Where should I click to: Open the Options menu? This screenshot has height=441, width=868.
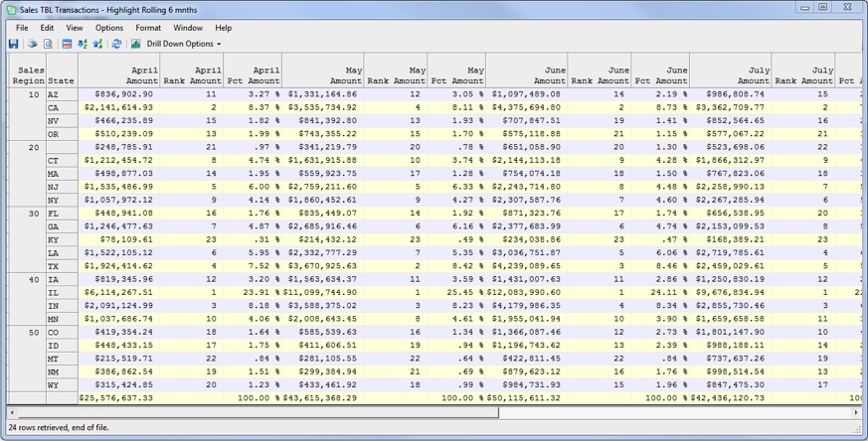tap(109, 28)
